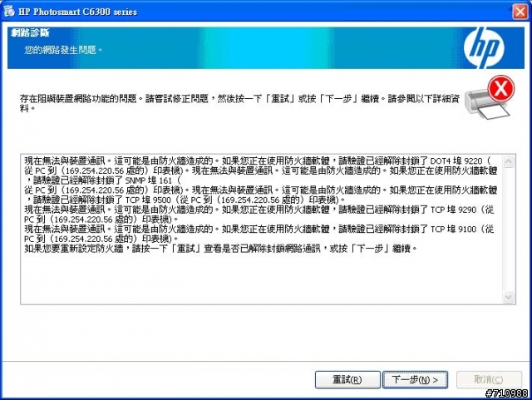Image resolution: width=532 pixels, height=400 pixels.
Task: Click the instruction paragraph starting 存在阻礙裝置
Action: pyautogui.click(x=240, y=104)
